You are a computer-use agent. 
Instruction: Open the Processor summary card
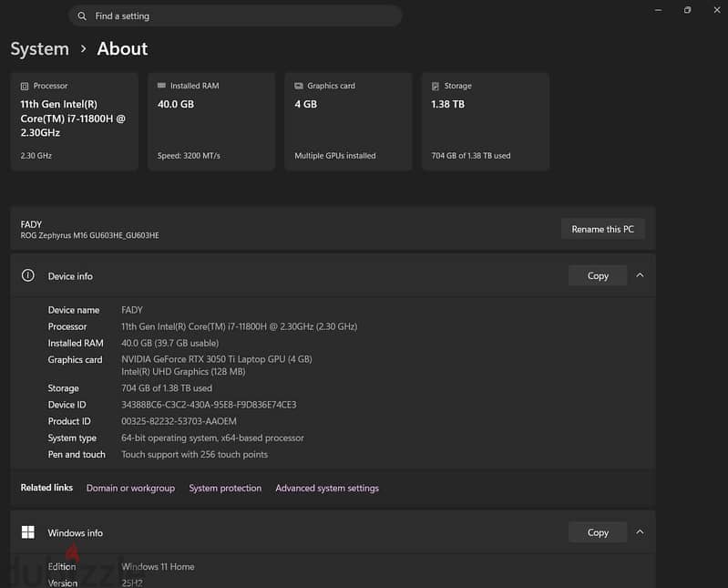pos(75,121)
